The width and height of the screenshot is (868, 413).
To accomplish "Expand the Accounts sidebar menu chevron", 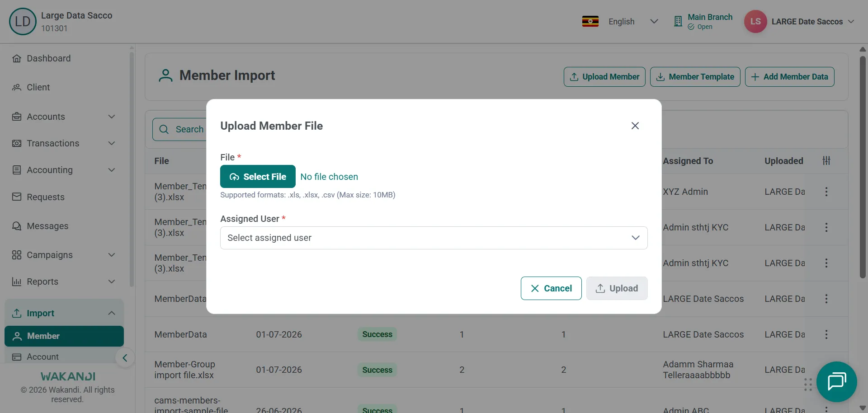I will [x=112, y=117].
